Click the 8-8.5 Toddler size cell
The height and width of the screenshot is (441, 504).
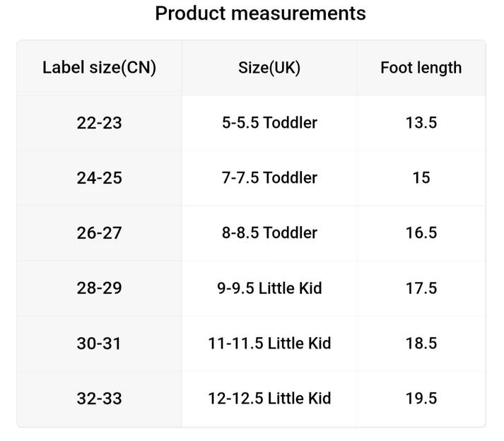(269, 233)
